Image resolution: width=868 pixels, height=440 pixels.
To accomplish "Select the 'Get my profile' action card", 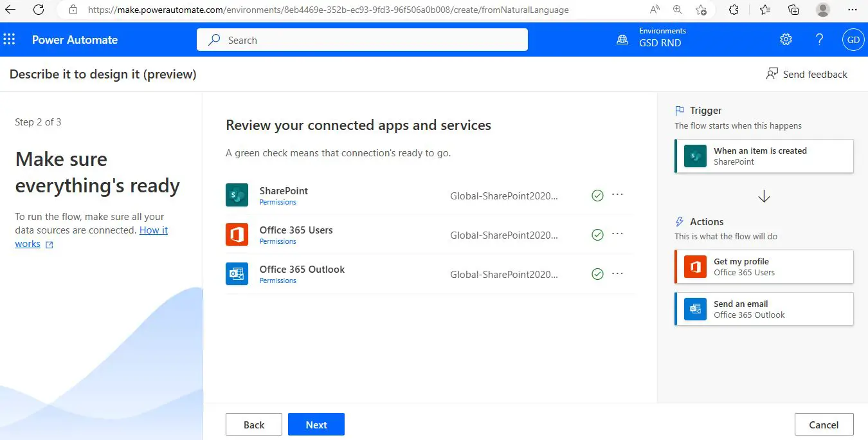I will click(x=764, y=266).
